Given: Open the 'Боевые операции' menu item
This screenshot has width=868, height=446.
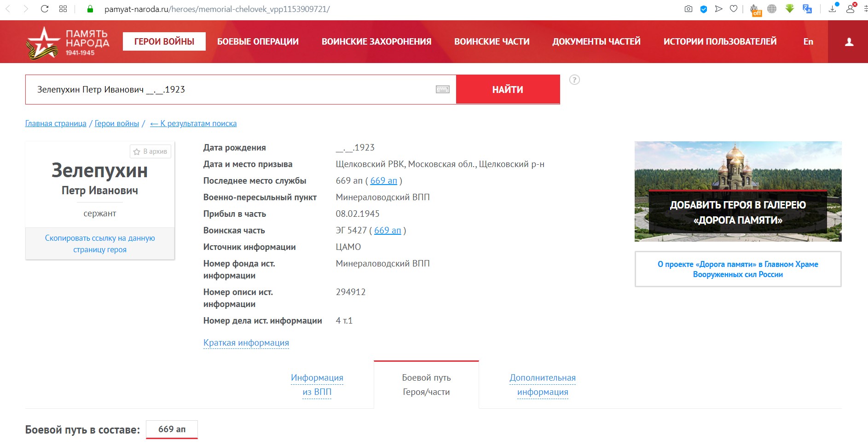Looking at the screenshot, I should [258, 41].
